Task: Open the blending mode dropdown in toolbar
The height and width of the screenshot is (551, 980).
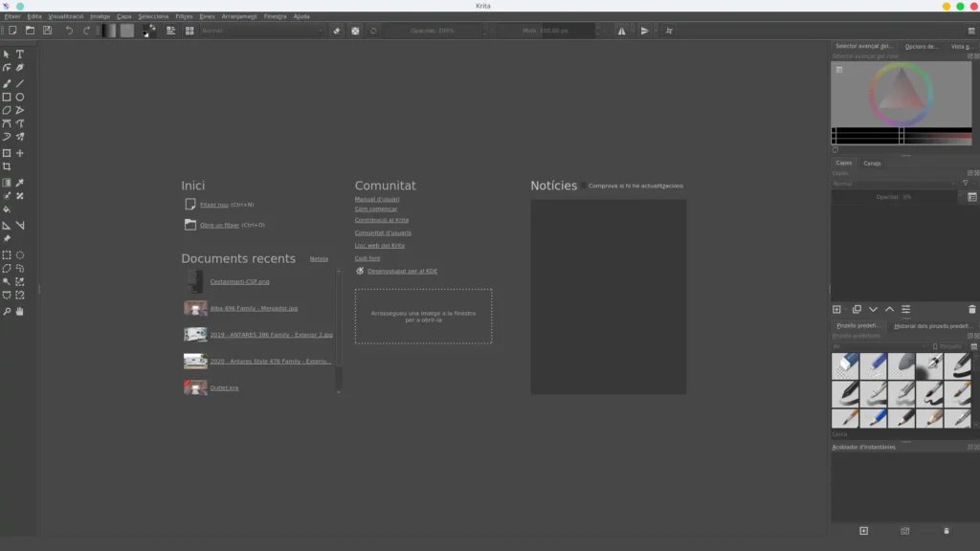Action: click(x=262, y=31)
